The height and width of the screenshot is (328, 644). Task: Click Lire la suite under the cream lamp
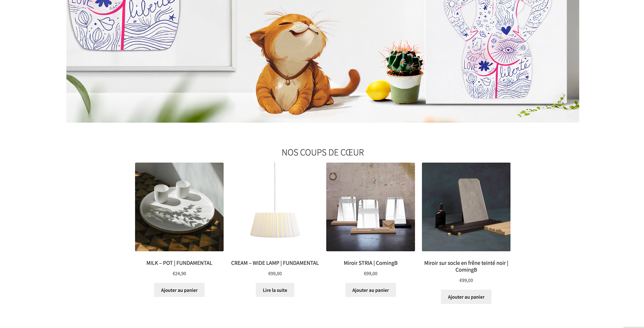pos(275,290)
